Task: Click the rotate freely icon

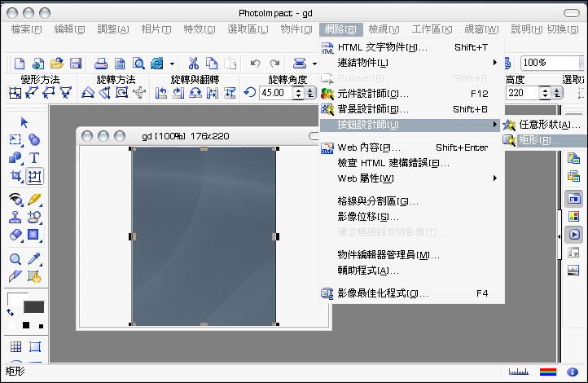Action: (x=121, y=92)
